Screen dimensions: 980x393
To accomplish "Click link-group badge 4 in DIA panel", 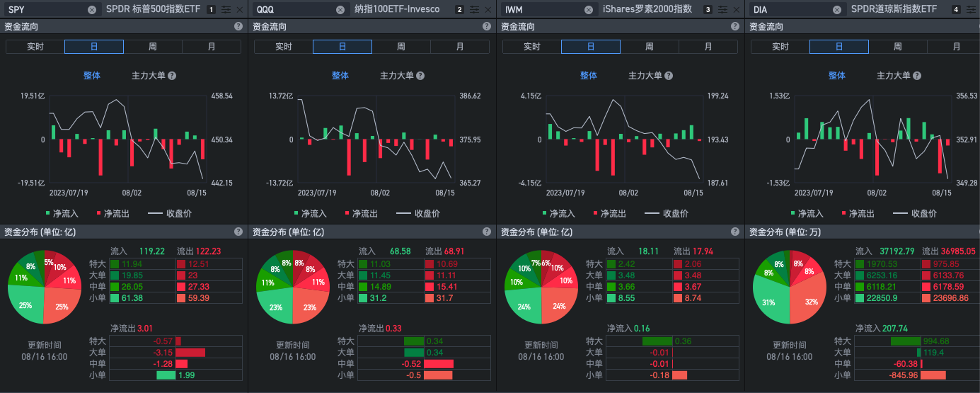I will [x=957, y=10].
